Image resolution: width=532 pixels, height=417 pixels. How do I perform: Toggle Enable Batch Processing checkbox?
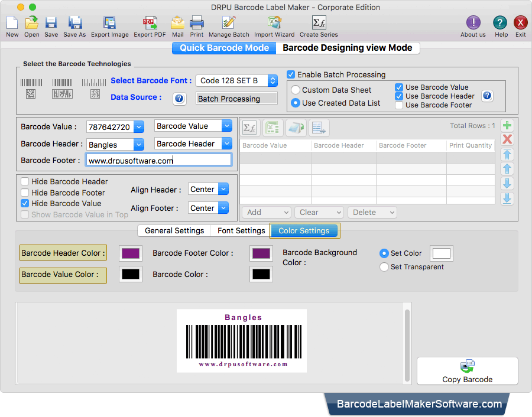coord(291,74)
